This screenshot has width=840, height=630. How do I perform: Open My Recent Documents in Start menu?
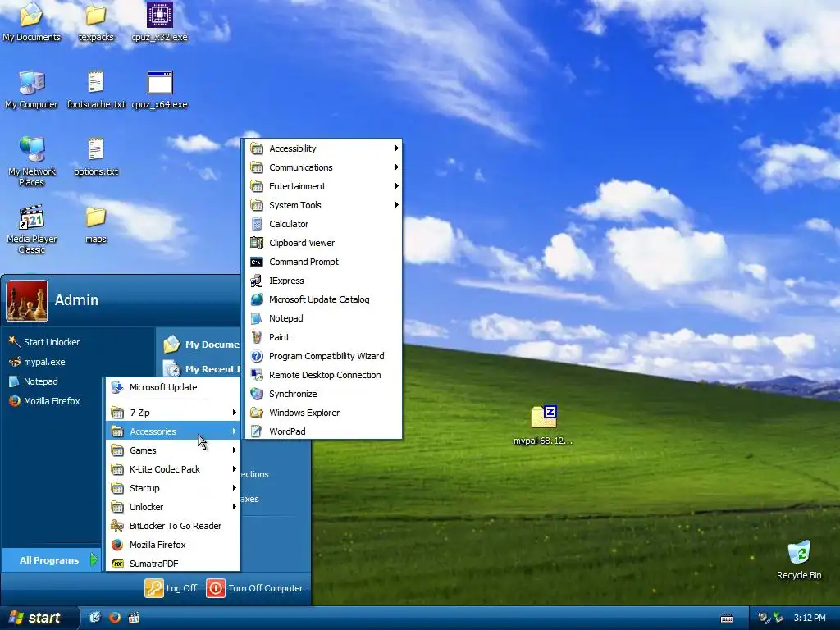pyautogui.click(x=202, y=368)
